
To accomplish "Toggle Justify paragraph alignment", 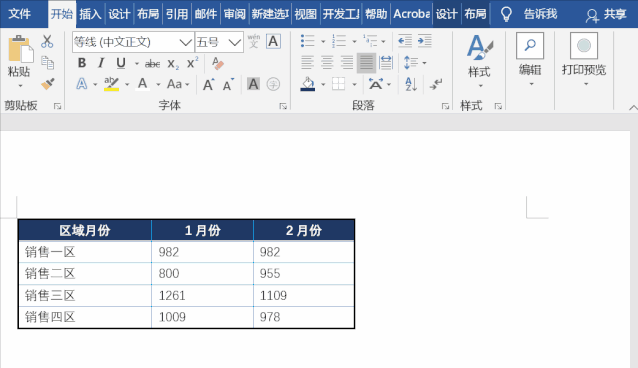I will tap(366, 63).
